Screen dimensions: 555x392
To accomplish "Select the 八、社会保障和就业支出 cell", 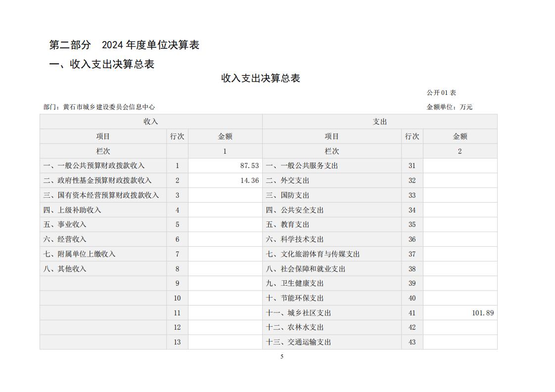I will point(306,269).
